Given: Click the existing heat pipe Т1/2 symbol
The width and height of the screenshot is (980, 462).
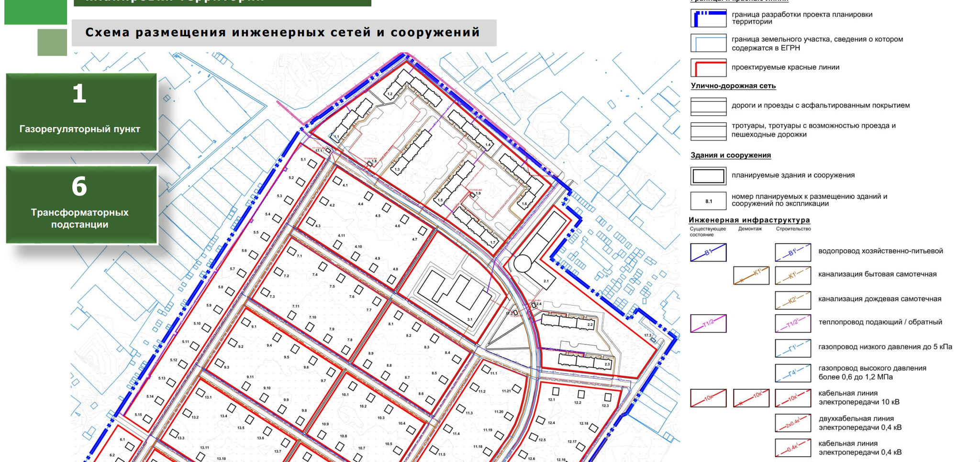Looking at the screenshot, I should point(708,323).
